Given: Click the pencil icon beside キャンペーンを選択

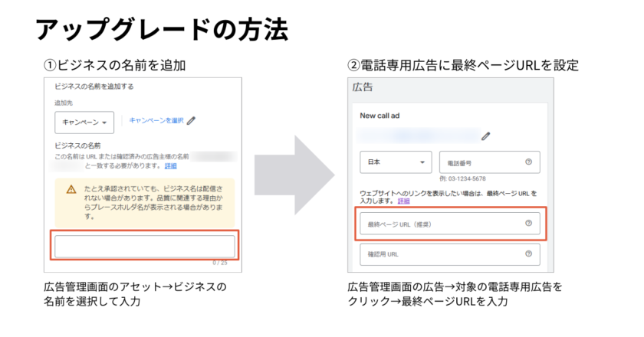Looking at the screenshot, I should pyautogui.click(x=192, y=120).
